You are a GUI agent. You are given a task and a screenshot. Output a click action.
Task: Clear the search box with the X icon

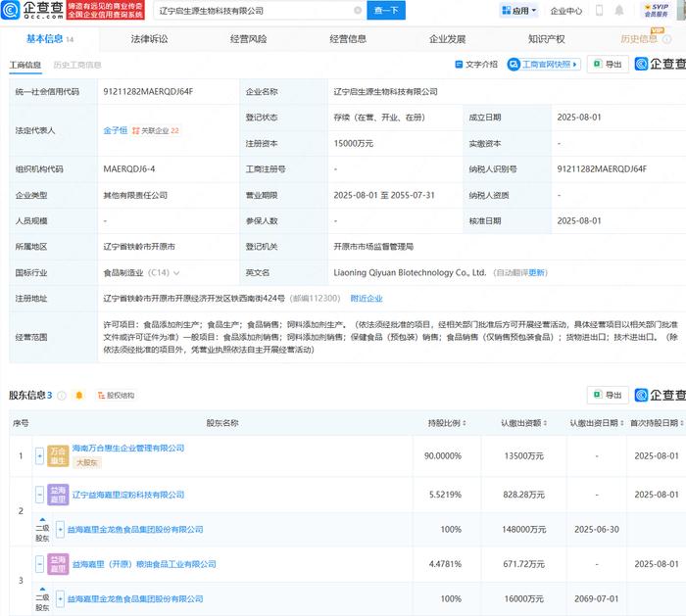(x=358, y=10)
